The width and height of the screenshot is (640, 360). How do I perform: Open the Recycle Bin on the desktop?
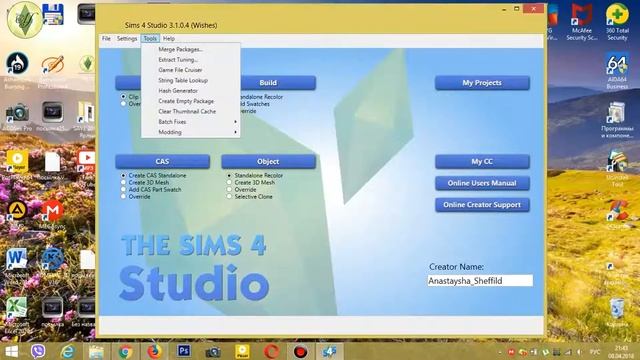(617, 312)
